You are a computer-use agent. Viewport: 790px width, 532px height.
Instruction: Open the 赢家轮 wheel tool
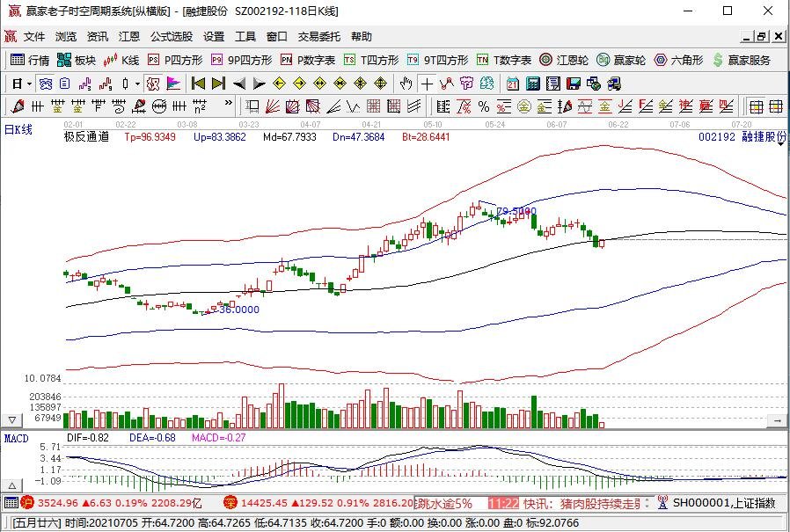621,60
